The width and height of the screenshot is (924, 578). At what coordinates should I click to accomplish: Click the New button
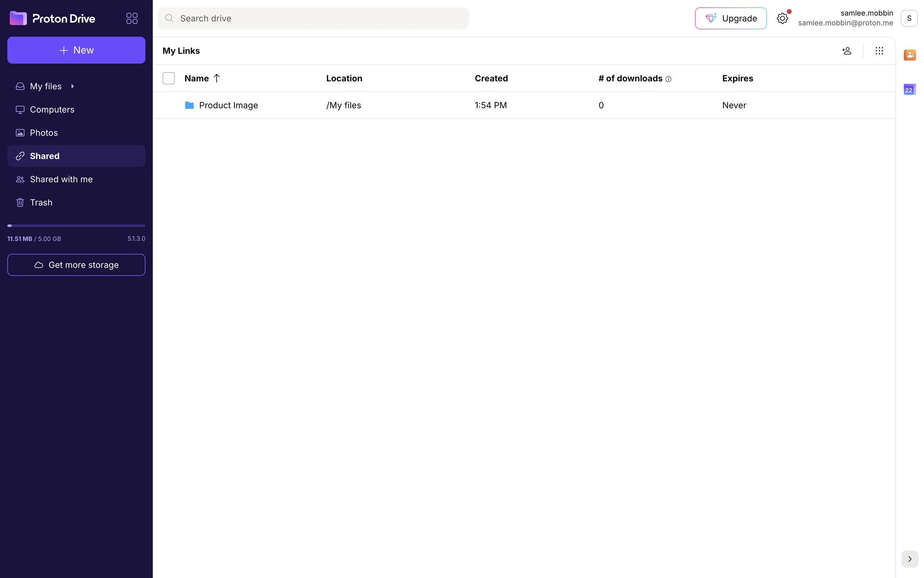click(x=76, y=50)
